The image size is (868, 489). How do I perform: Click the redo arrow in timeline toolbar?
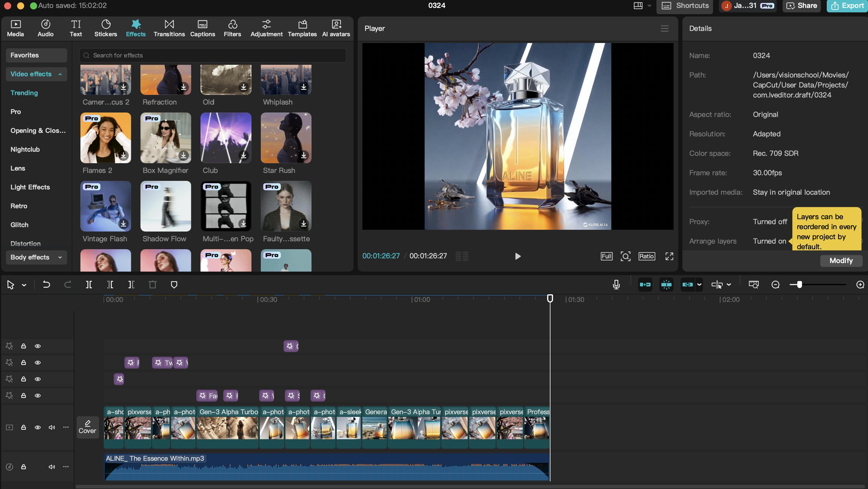pyautogui.click(x=68, y=285)
